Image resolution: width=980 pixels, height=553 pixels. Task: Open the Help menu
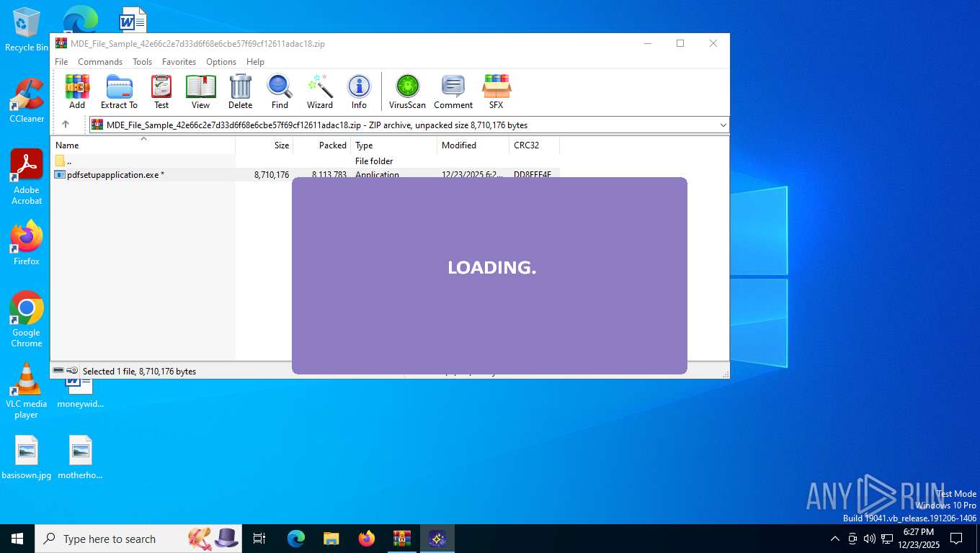(x=255, y=62)
